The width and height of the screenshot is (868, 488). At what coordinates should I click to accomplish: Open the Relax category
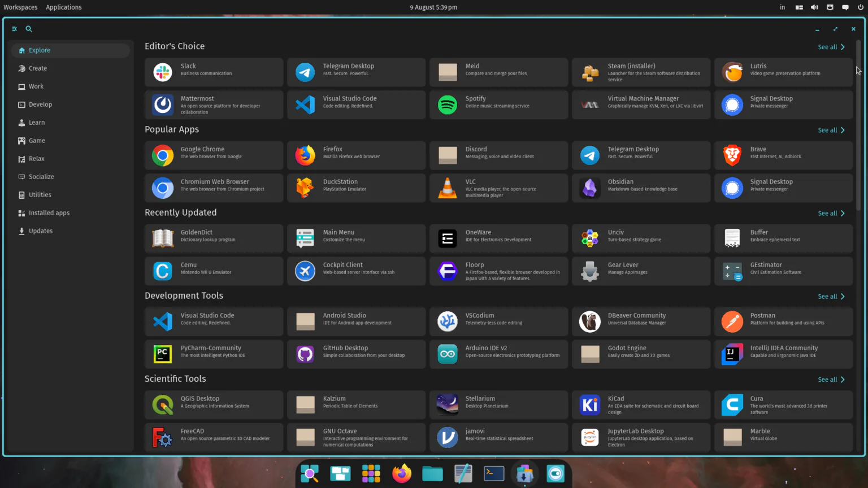pos(71,159)
